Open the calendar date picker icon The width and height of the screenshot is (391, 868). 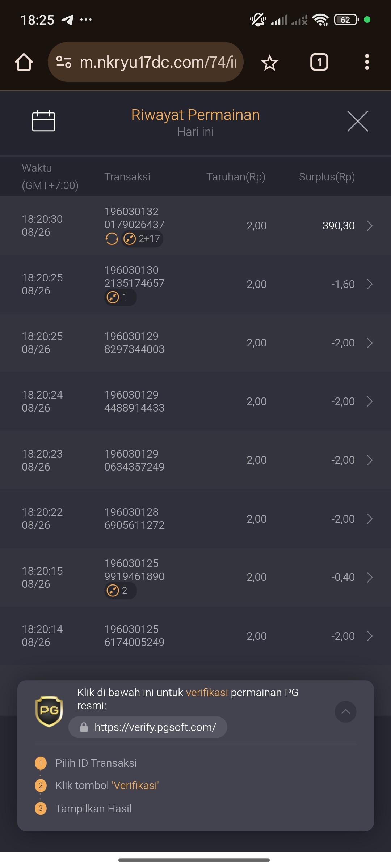tap(43, 121)
